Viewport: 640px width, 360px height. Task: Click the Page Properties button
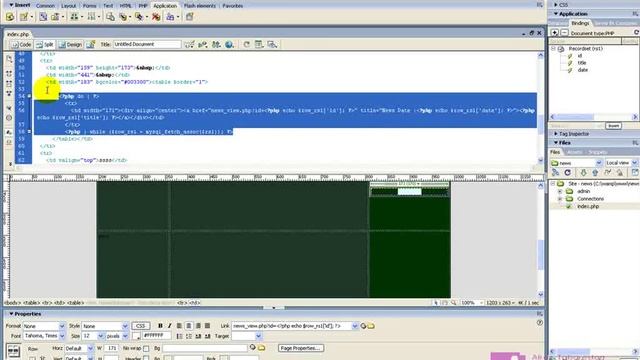pos(301,348)
